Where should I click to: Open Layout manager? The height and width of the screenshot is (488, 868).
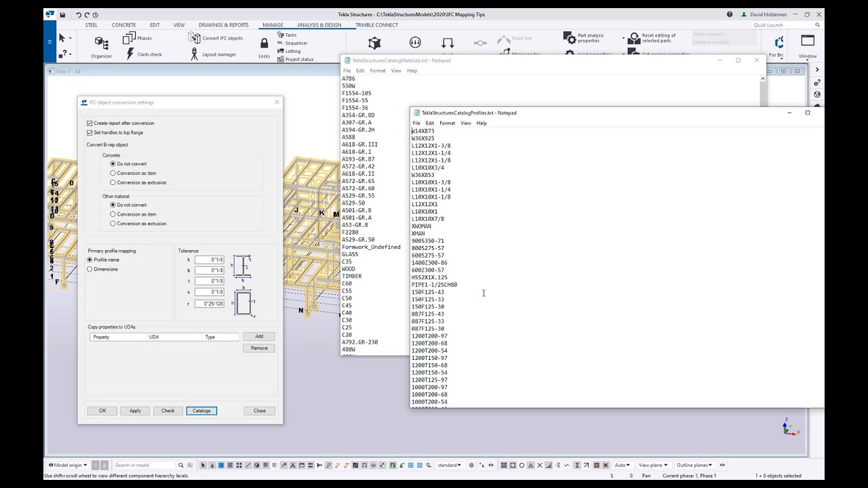(213, 54)
